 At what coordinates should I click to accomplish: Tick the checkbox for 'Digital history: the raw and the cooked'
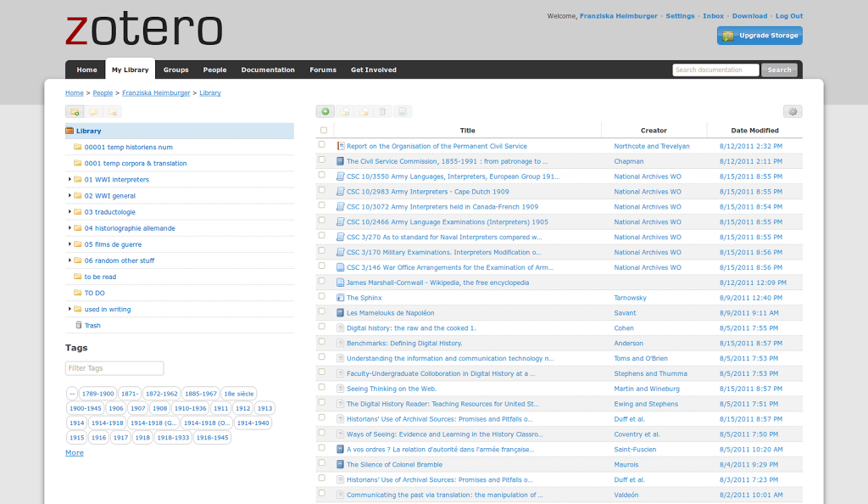pos(321,326)
